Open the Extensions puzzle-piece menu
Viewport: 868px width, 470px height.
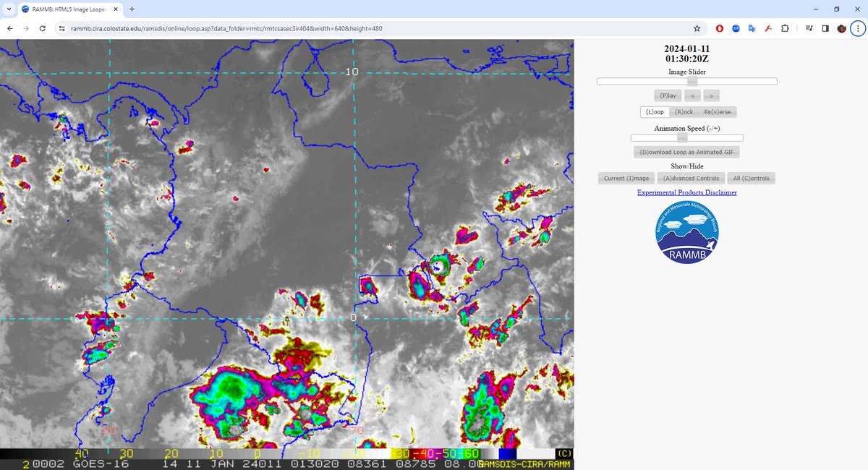(786, 28)
